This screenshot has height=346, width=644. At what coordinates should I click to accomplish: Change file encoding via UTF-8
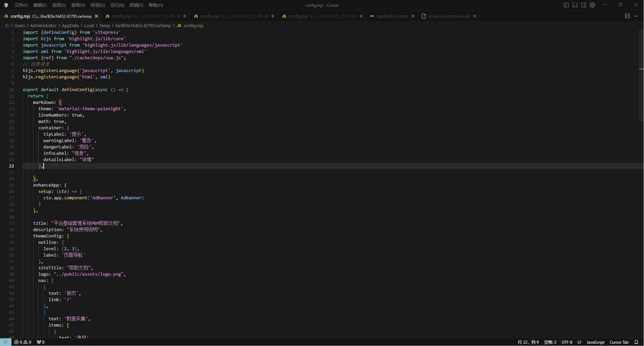point(567,342)
